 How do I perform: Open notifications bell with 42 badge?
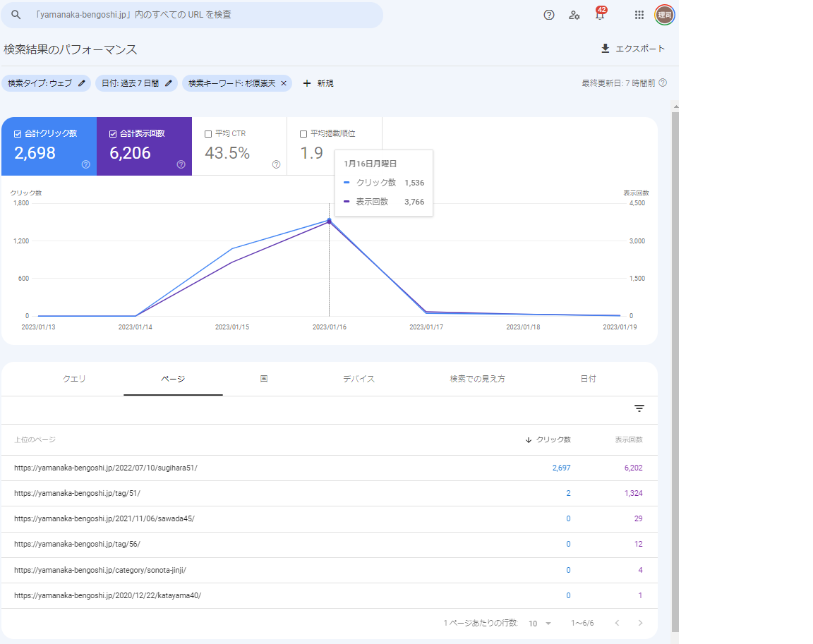(600, 15)
